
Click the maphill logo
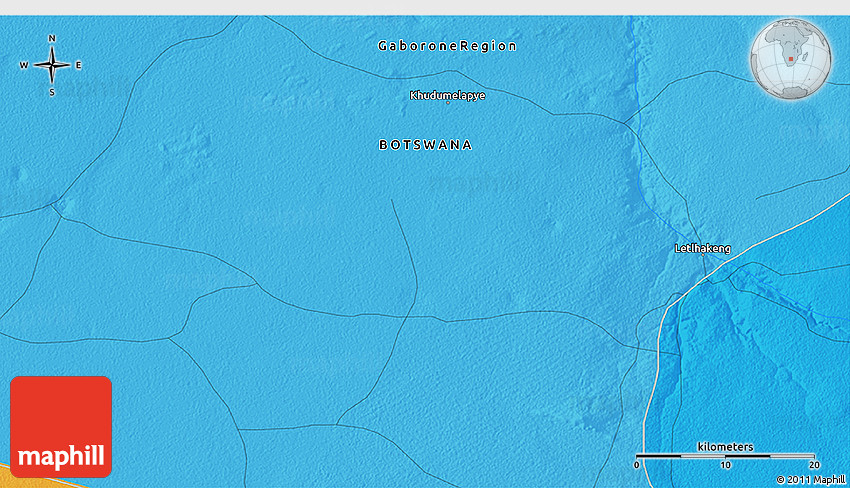coord(61,427)
